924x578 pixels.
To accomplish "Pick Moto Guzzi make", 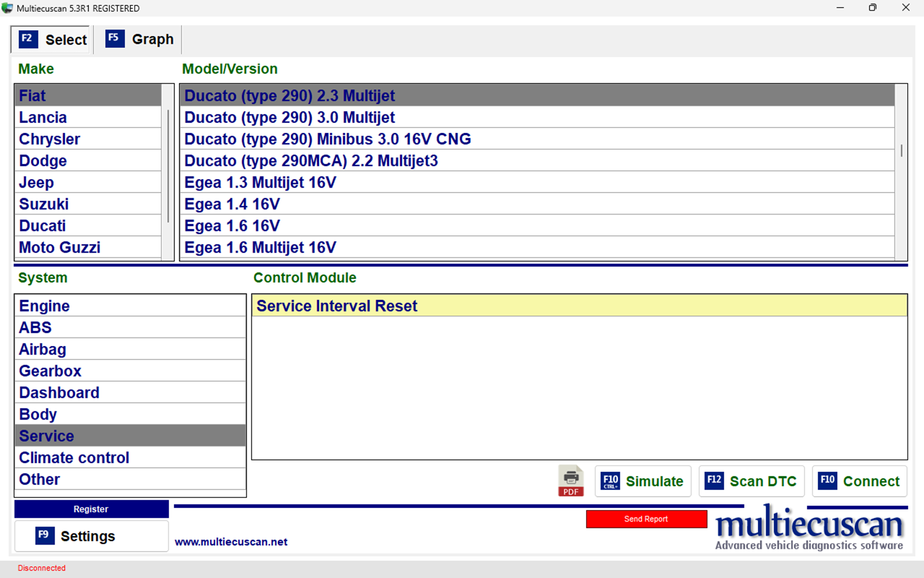I will coord(88,247).
